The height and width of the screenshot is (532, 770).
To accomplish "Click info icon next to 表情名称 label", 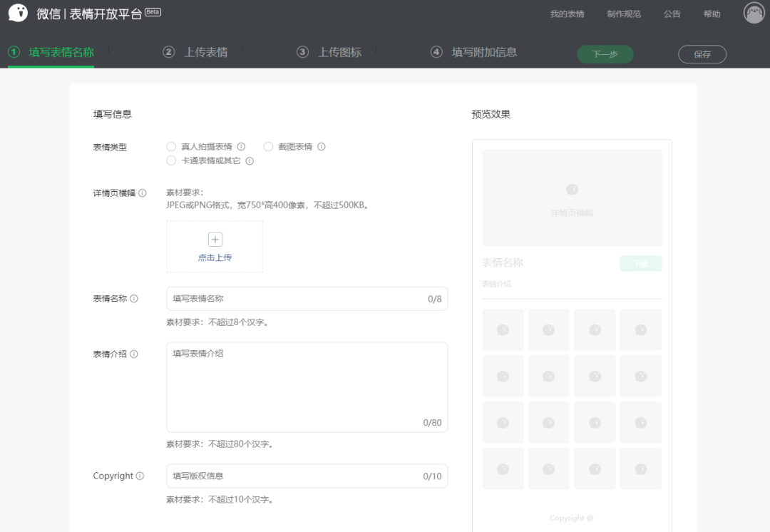I will tap(134, 299).
